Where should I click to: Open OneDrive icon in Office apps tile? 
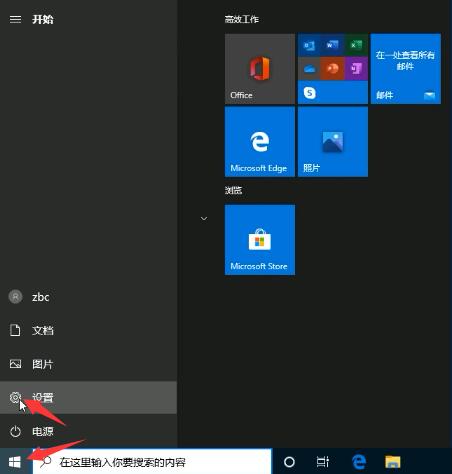coord(309,68)
